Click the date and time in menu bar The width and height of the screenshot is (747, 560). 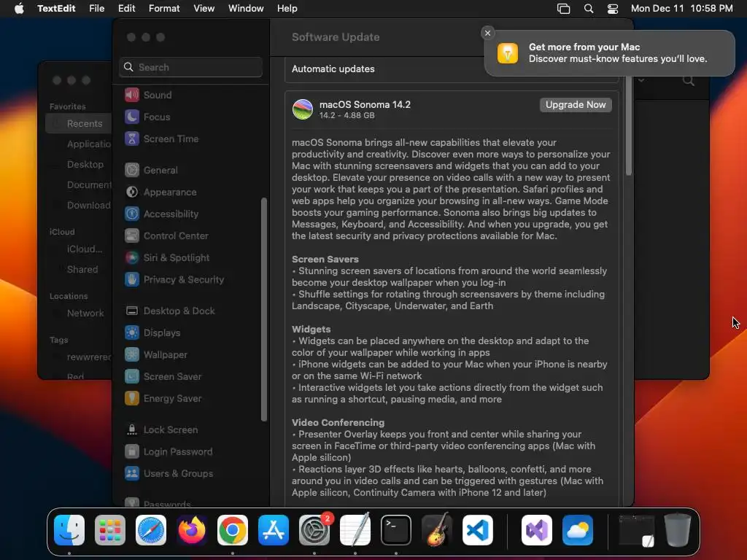(x=682, y=9)
